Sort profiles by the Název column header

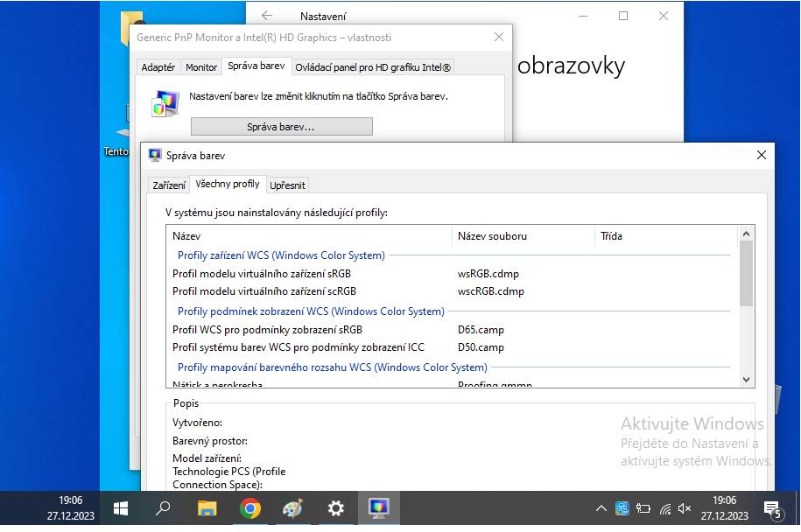(310, 236)
